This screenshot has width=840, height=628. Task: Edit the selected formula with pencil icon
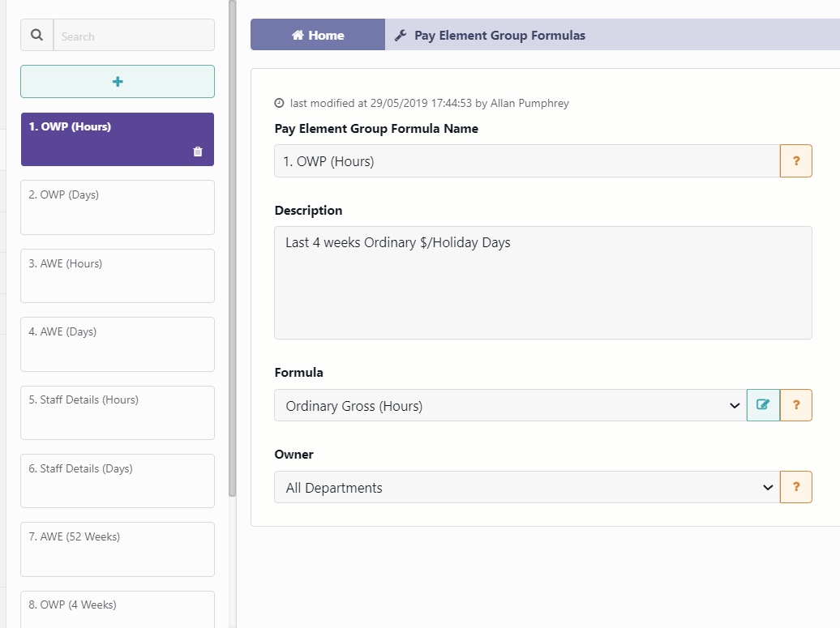(763, 405)
